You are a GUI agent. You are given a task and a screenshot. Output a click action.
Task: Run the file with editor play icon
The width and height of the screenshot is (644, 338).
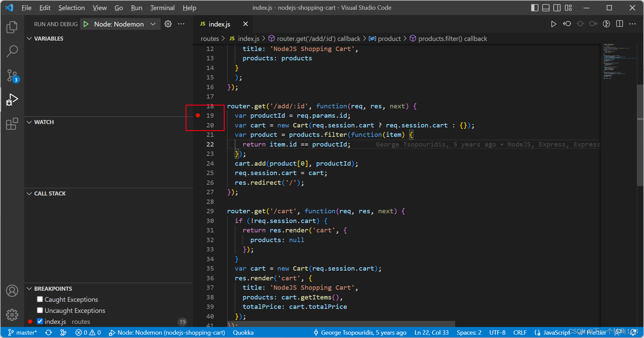click(554, 24)
